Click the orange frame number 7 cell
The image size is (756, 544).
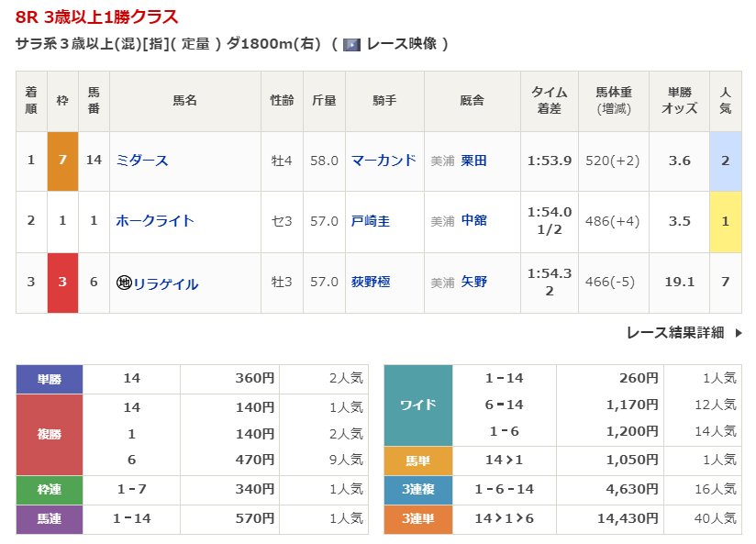pyautogui.click(x=62, y=161)
